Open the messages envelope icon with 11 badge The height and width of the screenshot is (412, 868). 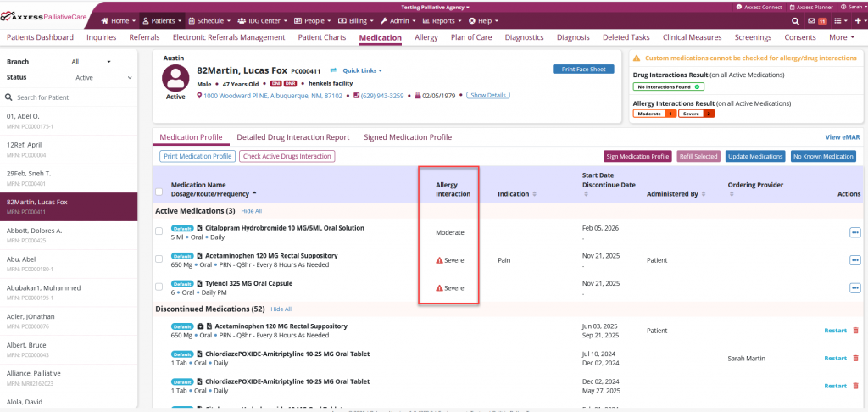(811, 20)
